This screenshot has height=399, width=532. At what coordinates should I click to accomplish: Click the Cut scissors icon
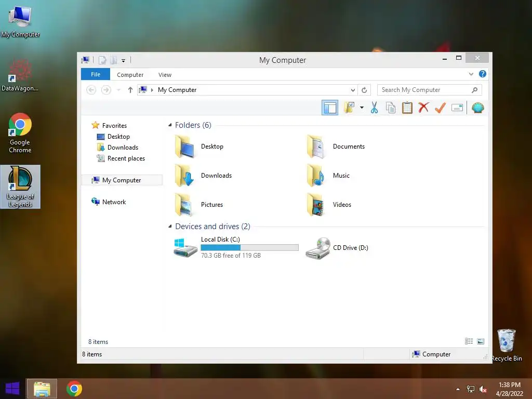(374, 108)
